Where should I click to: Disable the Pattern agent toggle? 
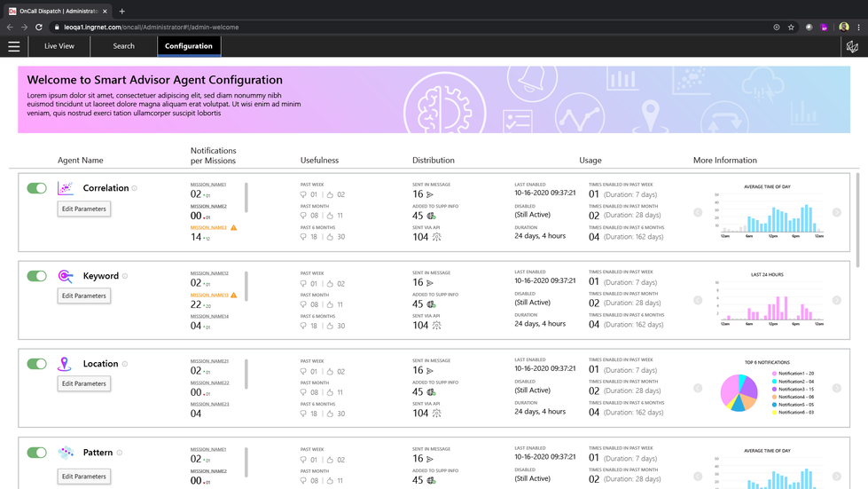point(37,453)
